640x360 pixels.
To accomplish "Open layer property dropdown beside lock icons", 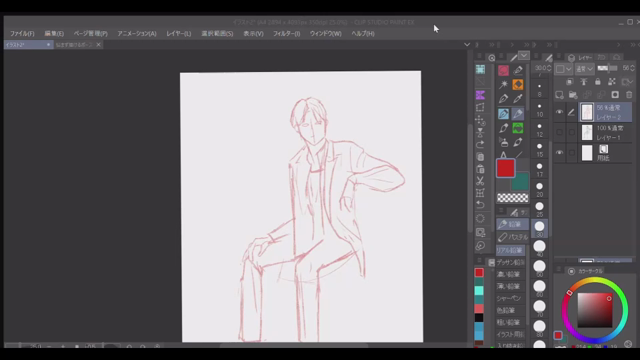I will click(627, 82).
